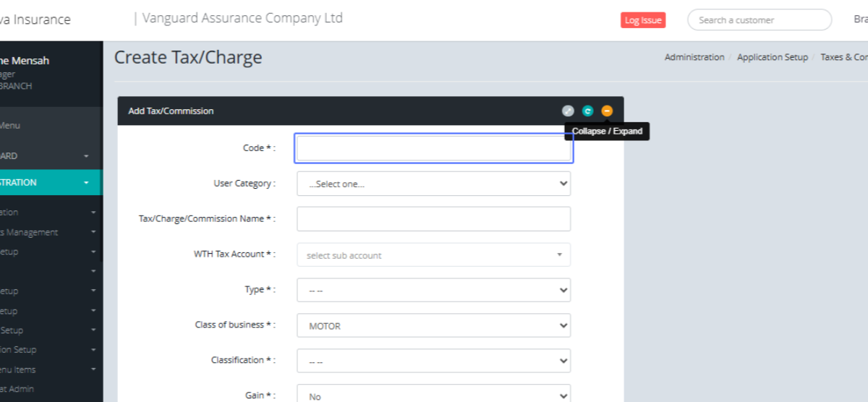Click the teal refresh icon in panel header
This screenshot has height=402, width=868.
tap(587, 111)
